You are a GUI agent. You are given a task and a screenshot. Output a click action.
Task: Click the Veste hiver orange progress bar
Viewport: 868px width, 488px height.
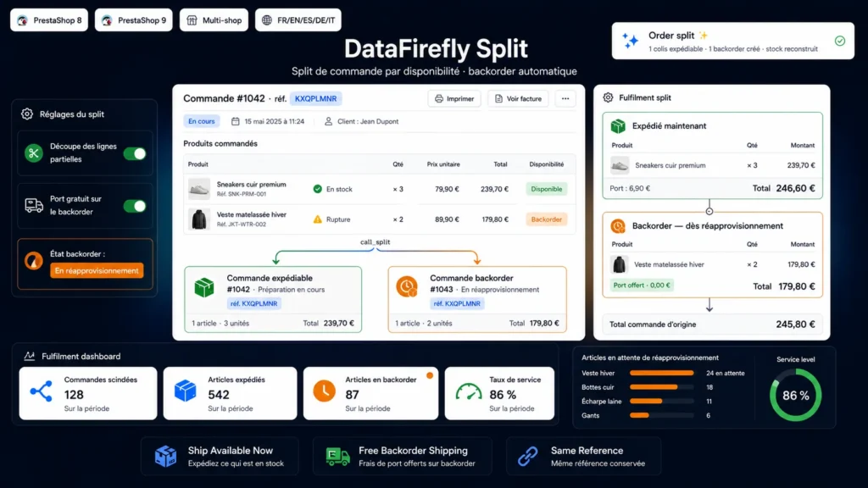(661, 373)
